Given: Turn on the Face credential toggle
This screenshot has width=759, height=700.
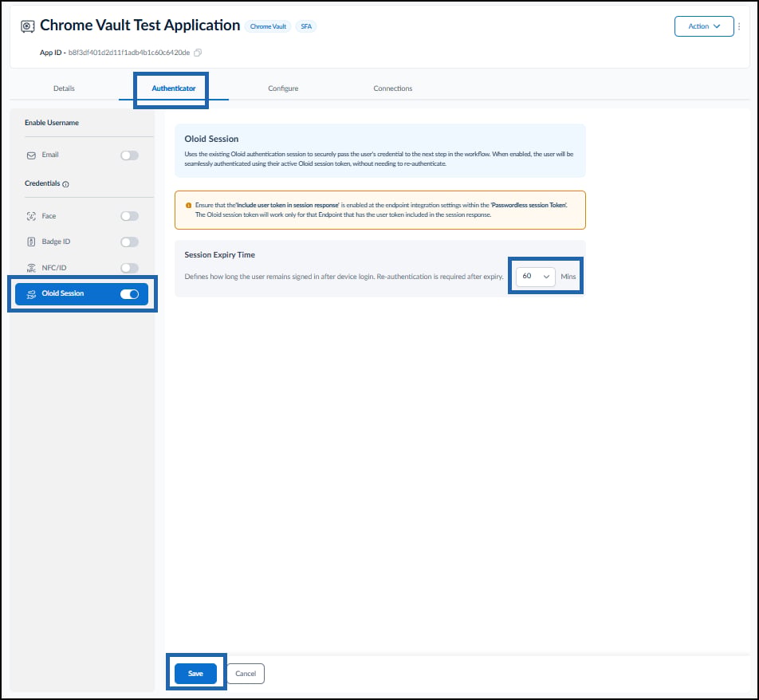Looking at the screenshot, I should (x=129, y=216).
